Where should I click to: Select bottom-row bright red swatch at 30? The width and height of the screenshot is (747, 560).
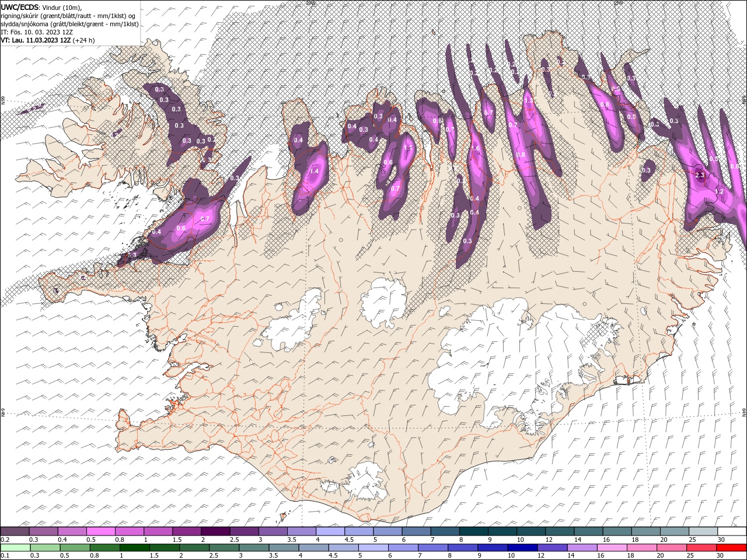[x=731, y=548]
